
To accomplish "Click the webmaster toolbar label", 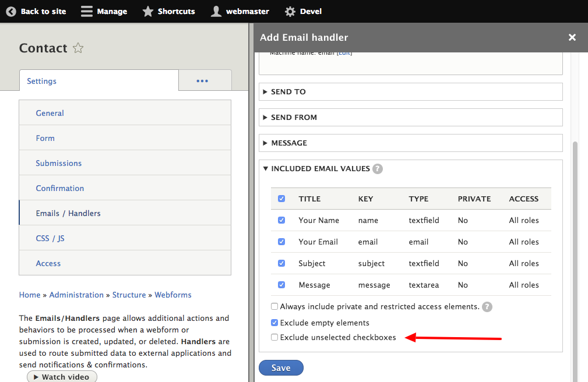I will [x=248, y=12].
